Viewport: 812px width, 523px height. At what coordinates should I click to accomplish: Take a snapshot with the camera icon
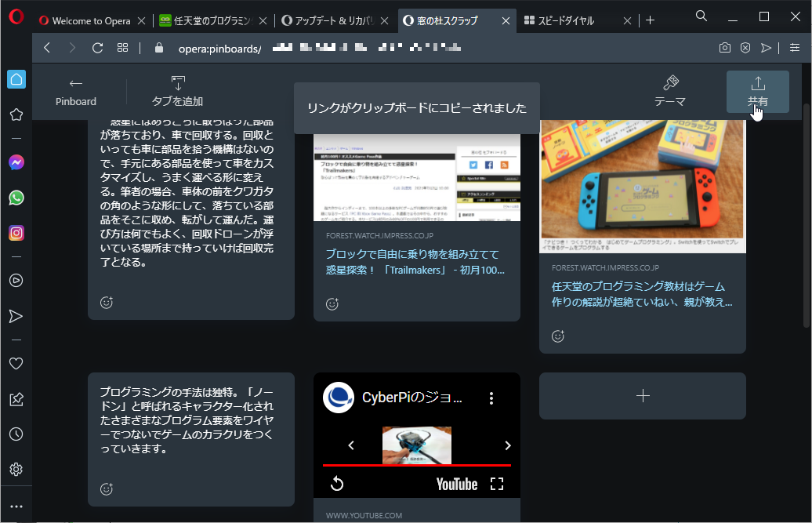coord(724,47)
